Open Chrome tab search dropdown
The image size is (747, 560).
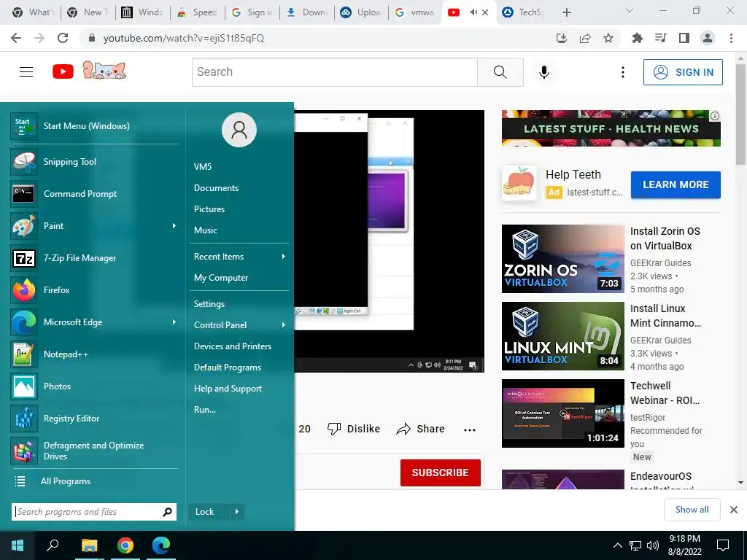point(630,10)
